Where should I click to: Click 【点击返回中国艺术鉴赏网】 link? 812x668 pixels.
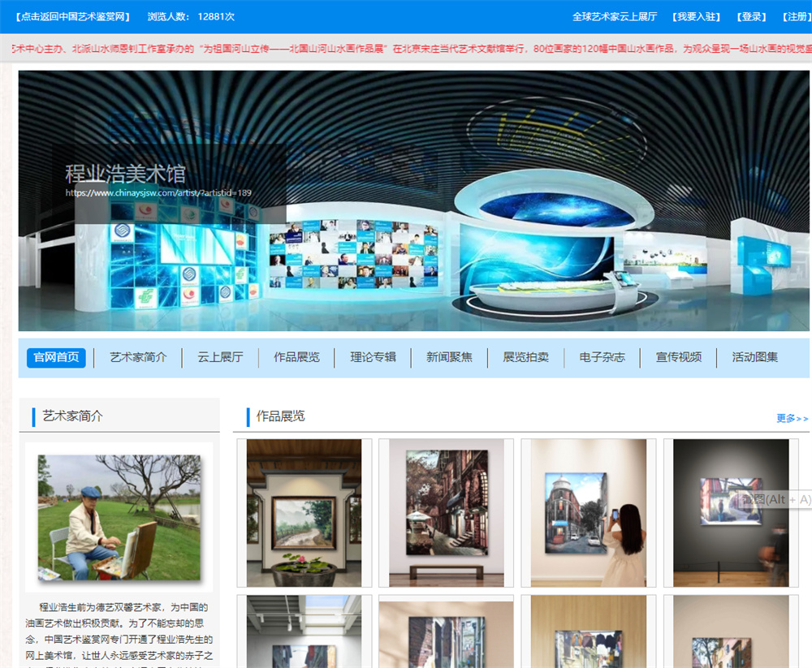point(72,16)
